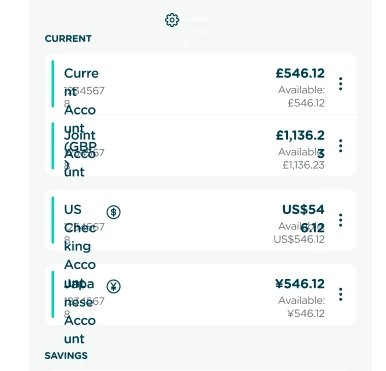Open the US Checking Account card
386x371 pixels.
(x=200, y=220)
